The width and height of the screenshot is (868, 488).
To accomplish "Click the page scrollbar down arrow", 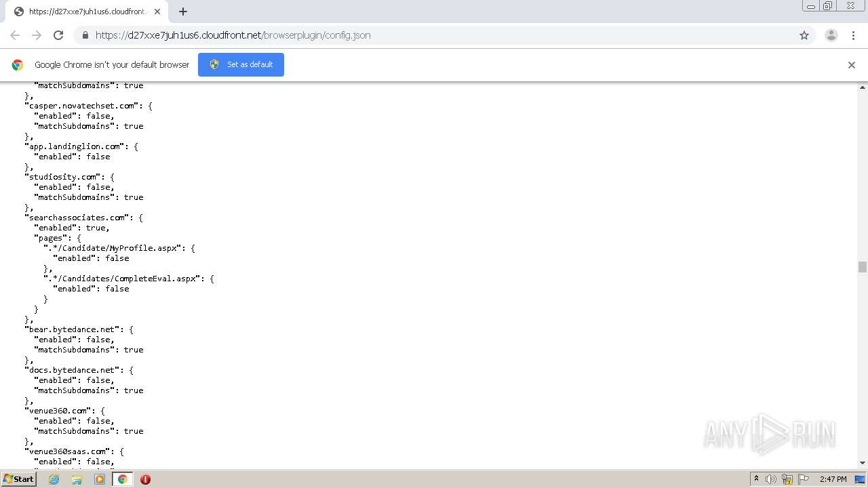I will (x=863, y=463).
